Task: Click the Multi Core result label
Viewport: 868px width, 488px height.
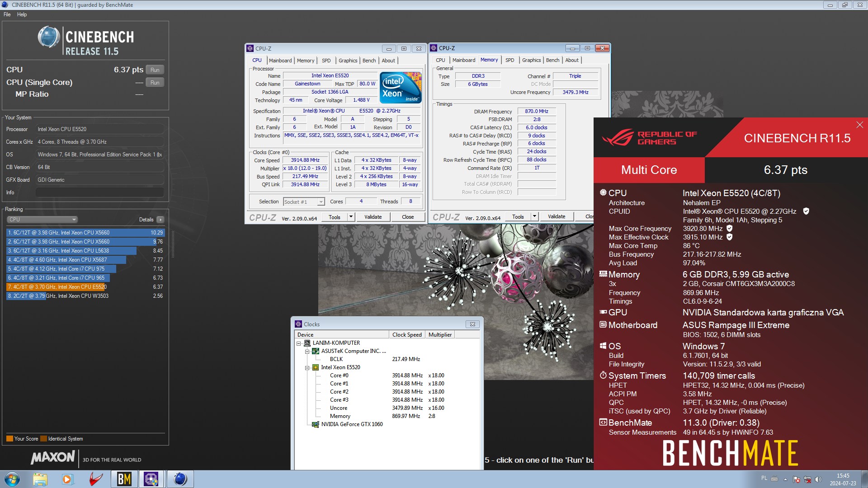Action: point(649,170)
